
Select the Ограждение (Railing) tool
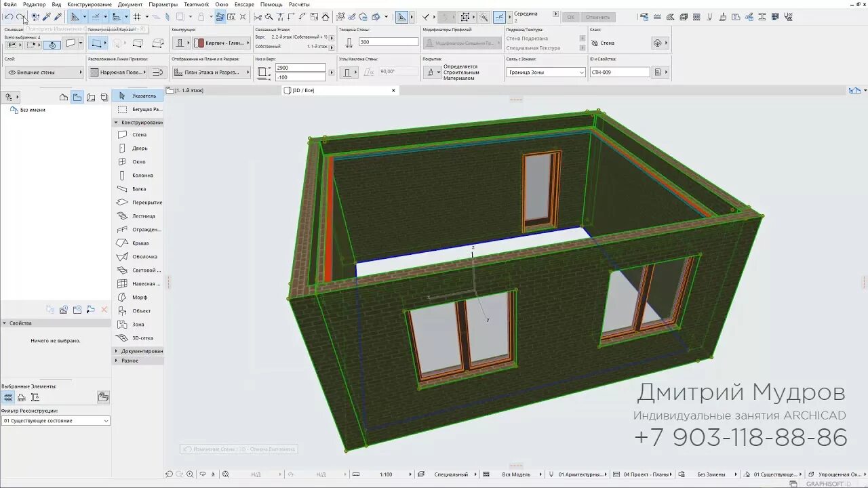[x=138, y=230]
